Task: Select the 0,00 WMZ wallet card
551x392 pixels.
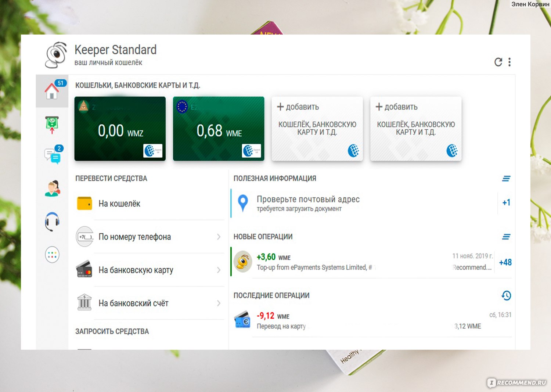Action: click(x=120, y=129)
